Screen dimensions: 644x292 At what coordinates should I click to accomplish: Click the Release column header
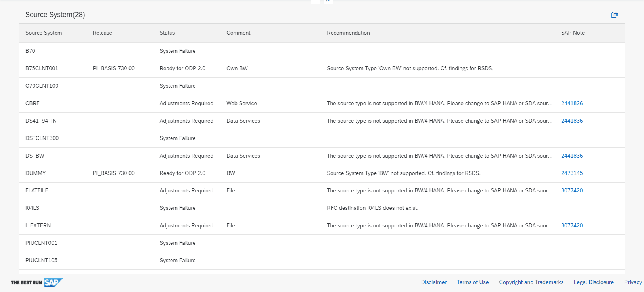point(102,33)
